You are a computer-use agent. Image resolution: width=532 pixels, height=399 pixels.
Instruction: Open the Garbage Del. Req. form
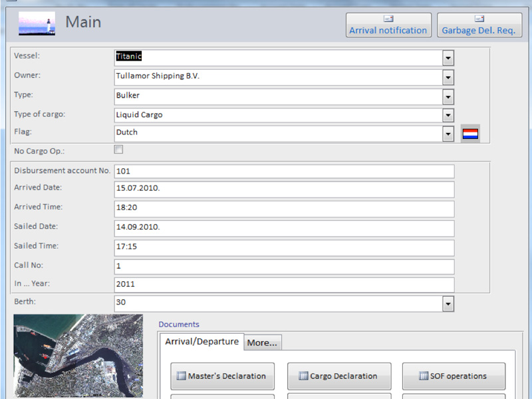point(478,25)
